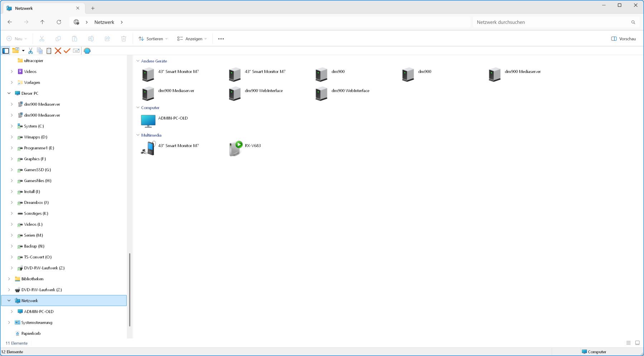Click the search magnifier in the search box
This screenshot has width=644, height=356.
[x=633, y=22]
